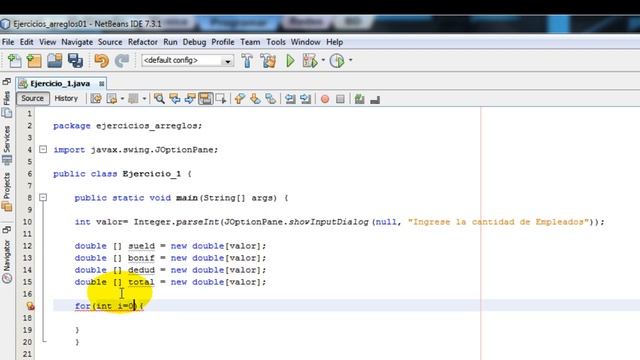Open the Tools menu
This screenshot has width=640, height=360.
point(276,42)
